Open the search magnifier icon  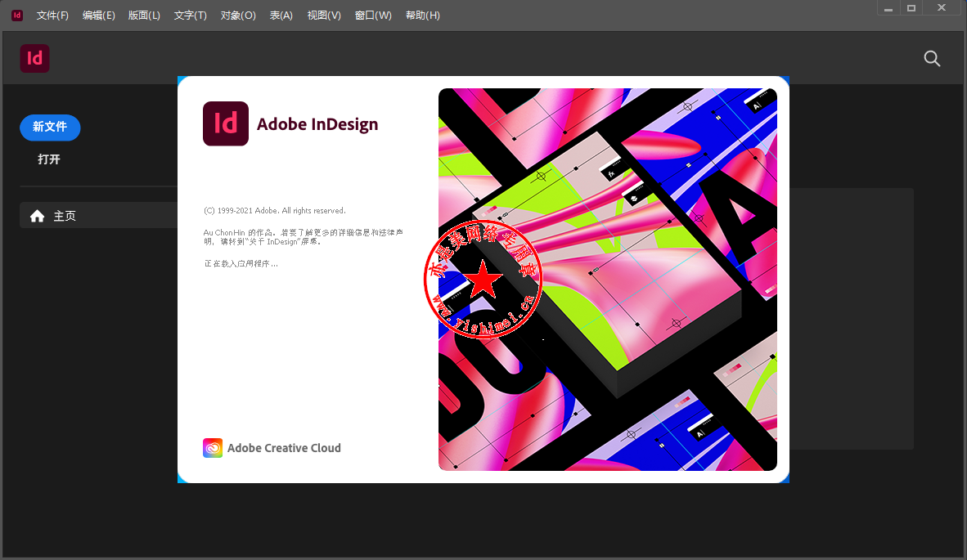click(932, 59)
